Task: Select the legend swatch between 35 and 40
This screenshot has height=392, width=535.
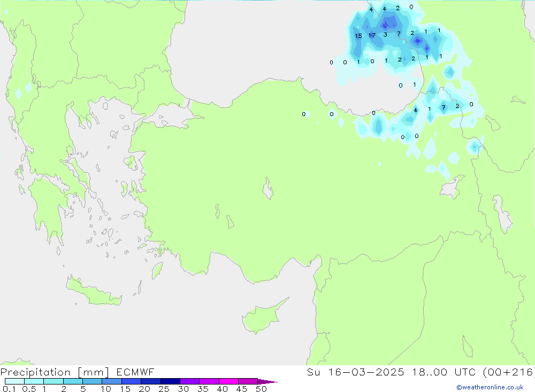Action: (x=209, y=381)
